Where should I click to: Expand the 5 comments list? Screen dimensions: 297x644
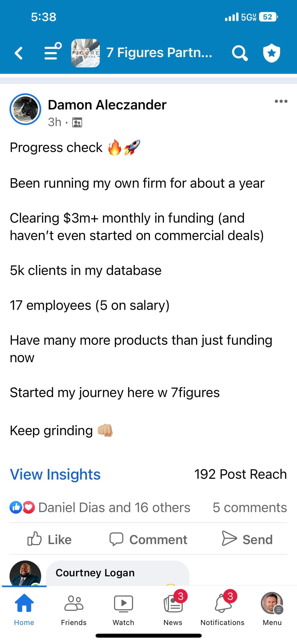coord(249,508)
